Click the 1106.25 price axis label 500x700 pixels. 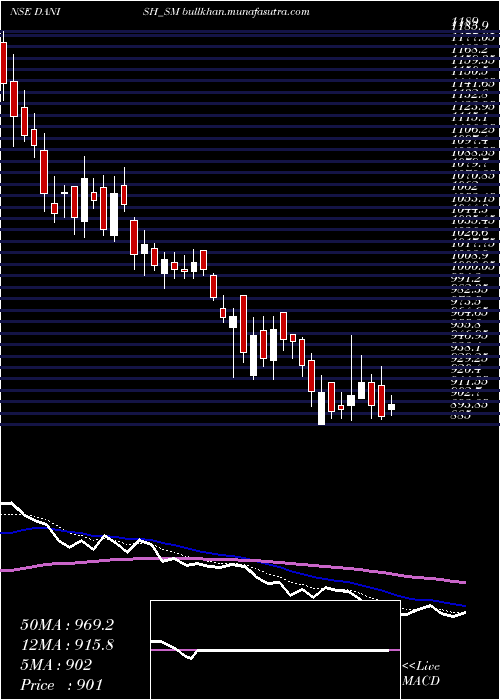(473, 129)
